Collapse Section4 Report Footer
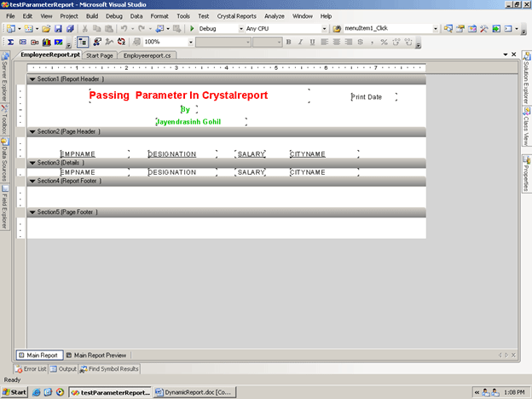 pyautogui.click(x=32, y=182)
